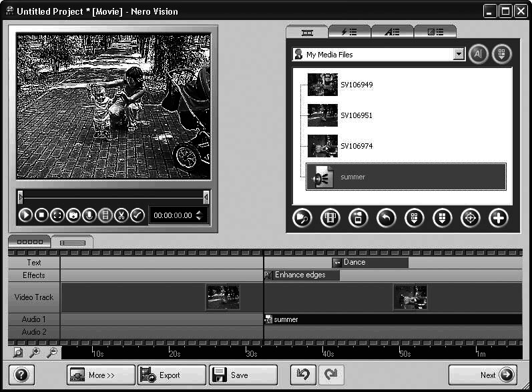
Task: Click the checkmark icon in the preview controls
Action: [138, 215]
